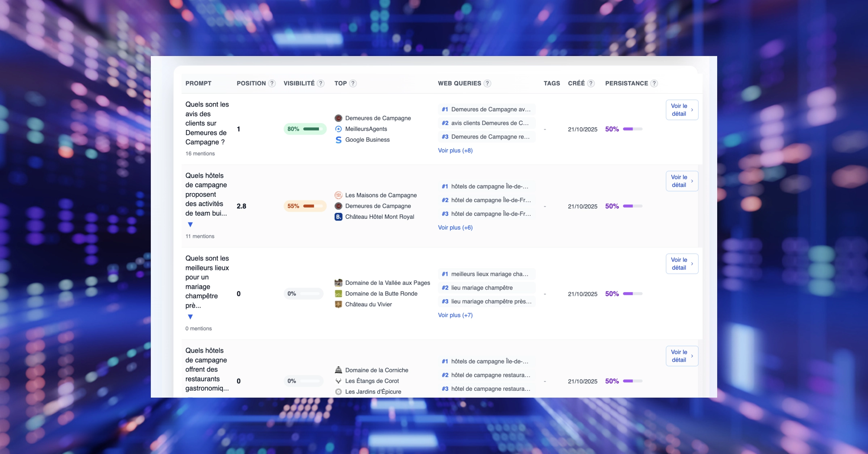The image size is (868, 454).
Task: Click the help icon beside VISIBILITÉ header
Action: pos(320,83)
